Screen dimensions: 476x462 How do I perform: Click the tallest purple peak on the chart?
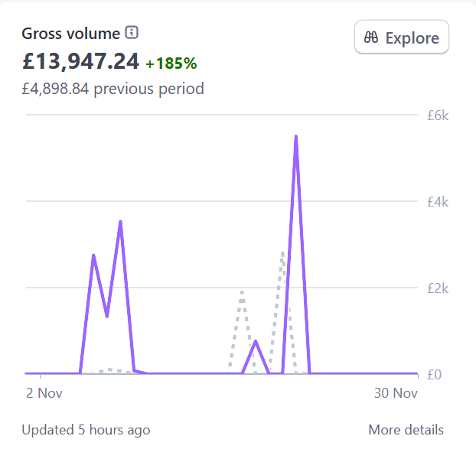(x=295, y=137)
